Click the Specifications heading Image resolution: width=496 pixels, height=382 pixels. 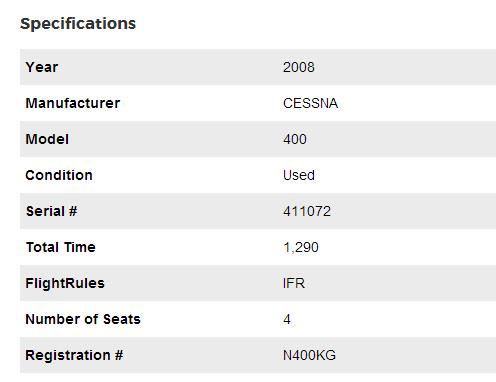78,24
